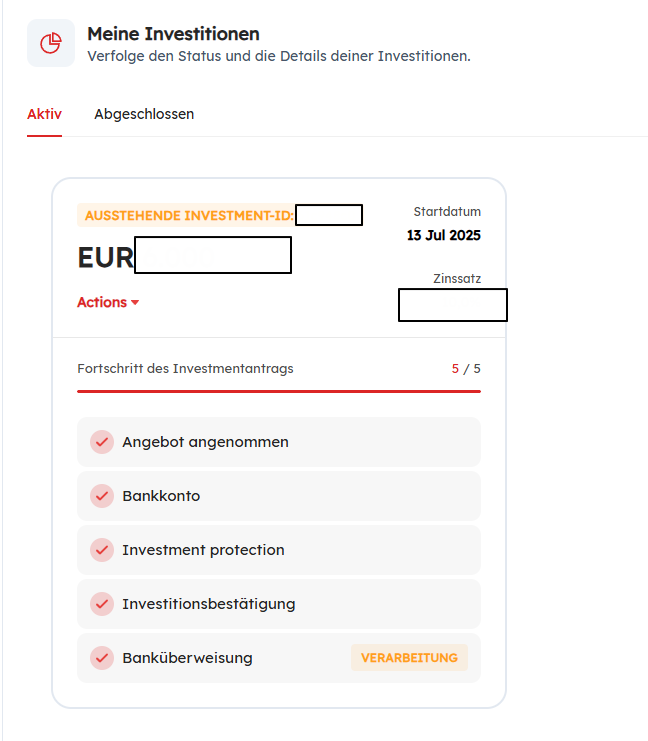Click the red investment progress bar
Screen dimensions: 648x741
[278, 391]
